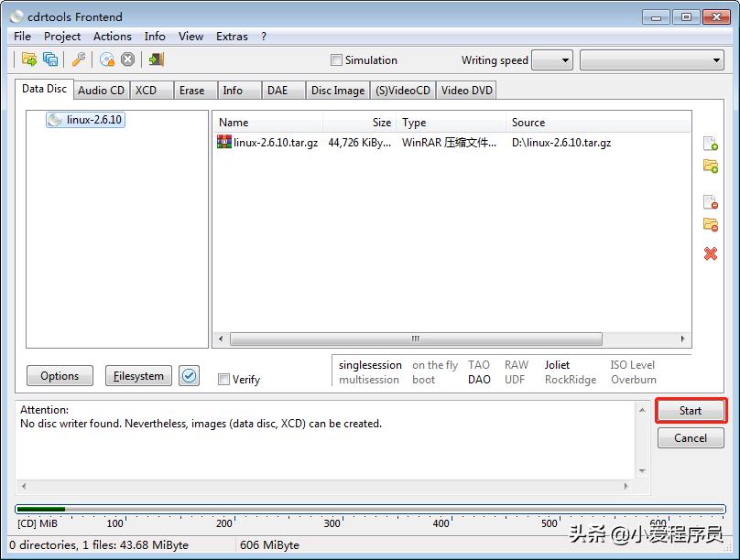Enable the Verify checkbox
The image size is (740, 560).
point(223,379)
